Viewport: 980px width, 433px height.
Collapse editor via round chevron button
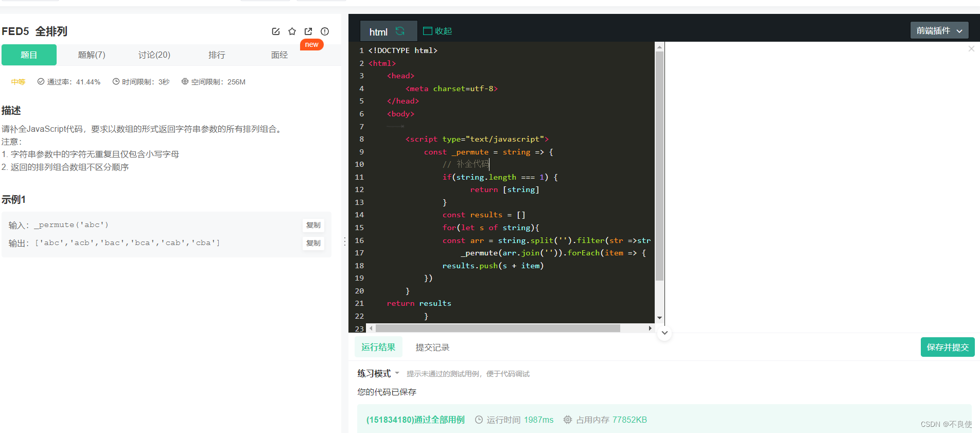click(664, 333)
